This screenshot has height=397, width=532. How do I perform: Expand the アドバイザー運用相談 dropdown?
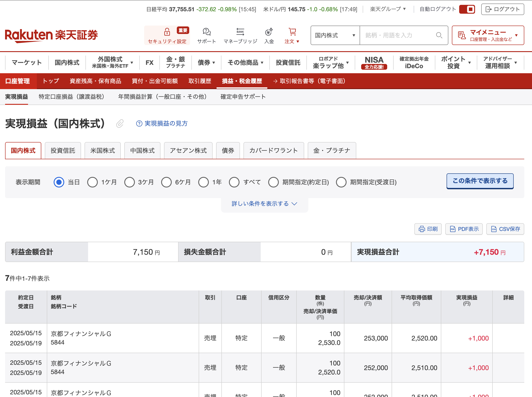pyautogui.click(x=500, y=62)
